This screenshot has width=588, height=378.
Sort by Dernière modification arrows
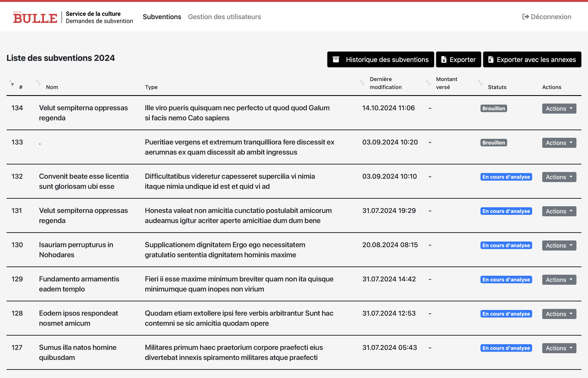[362, 83]
